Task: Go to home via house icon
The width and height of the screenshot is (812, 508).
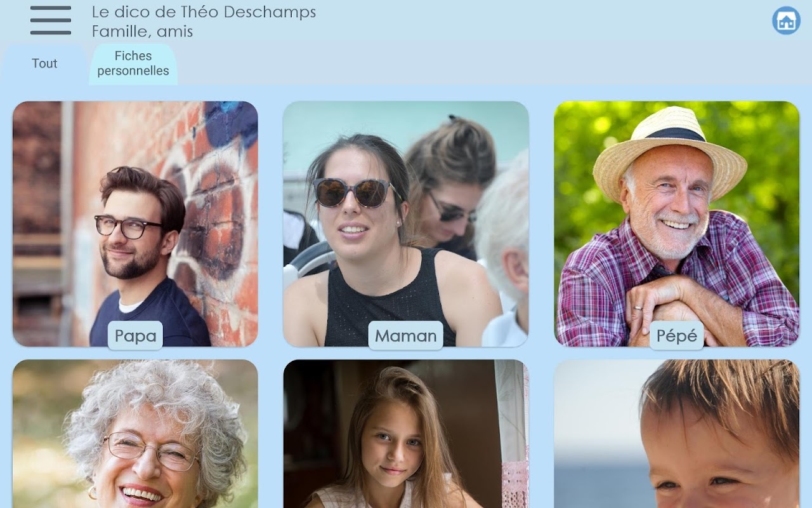Action: point(786,20)
